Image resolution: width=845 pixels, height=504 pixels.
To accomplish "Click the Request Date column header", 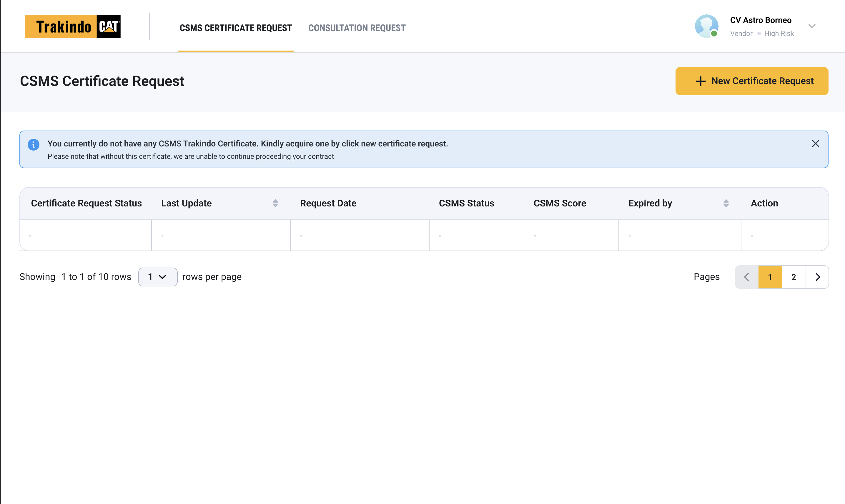I will tap(328, 203).
